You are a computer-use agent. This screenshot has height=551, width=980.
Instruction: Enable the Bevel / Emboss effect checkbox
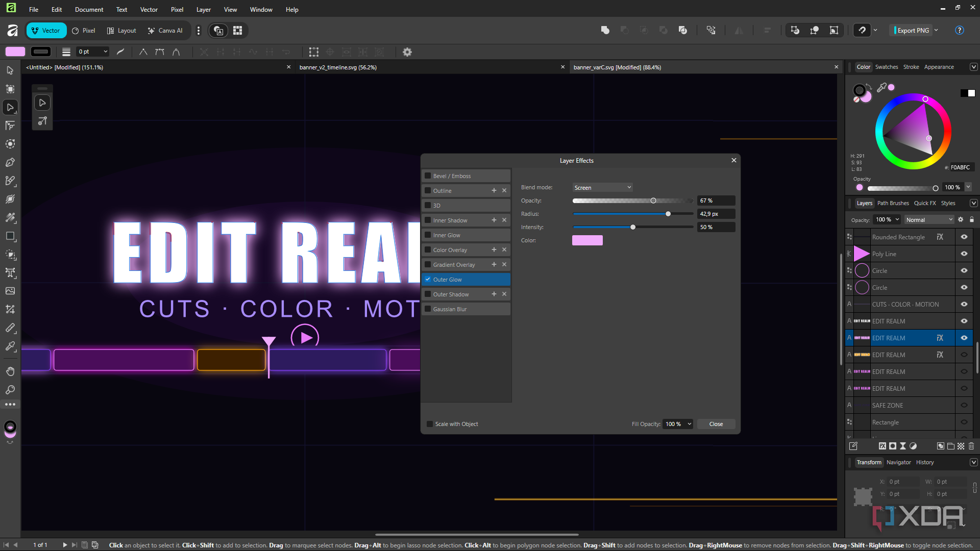point(428,176)
